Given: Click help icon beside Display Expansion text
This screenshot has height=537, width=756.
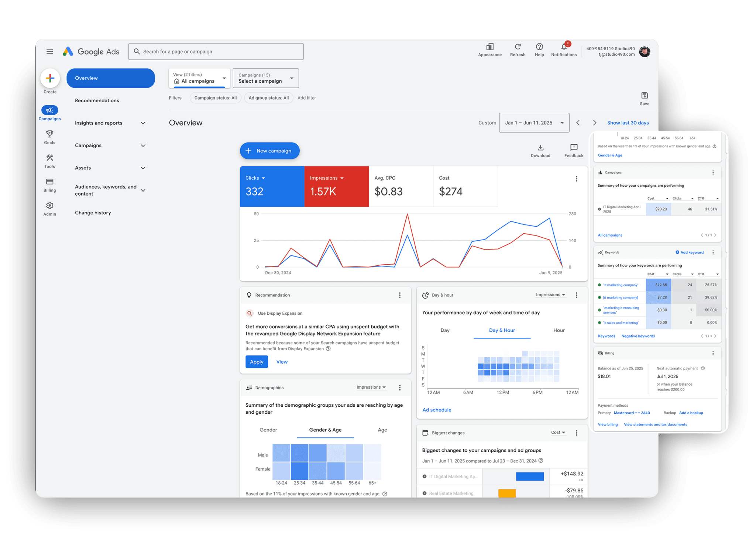Looking at the screenshot, I should point(328,349).
